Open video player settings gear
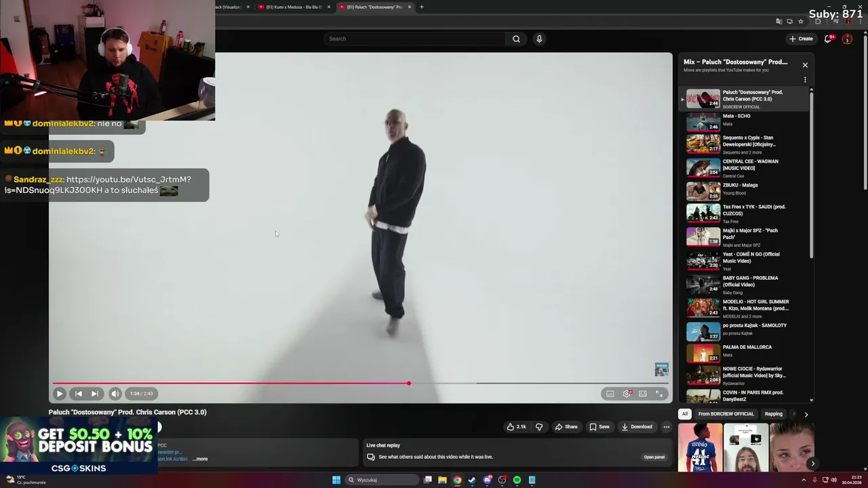This screenshot has width=868, height=488. click(x=627, y=394)
